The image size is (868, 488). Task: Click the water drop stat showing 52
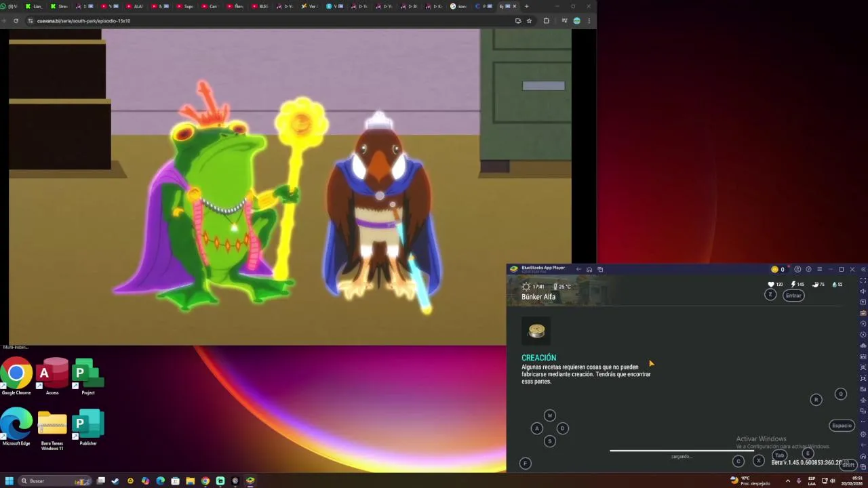(x=837, y=285)
